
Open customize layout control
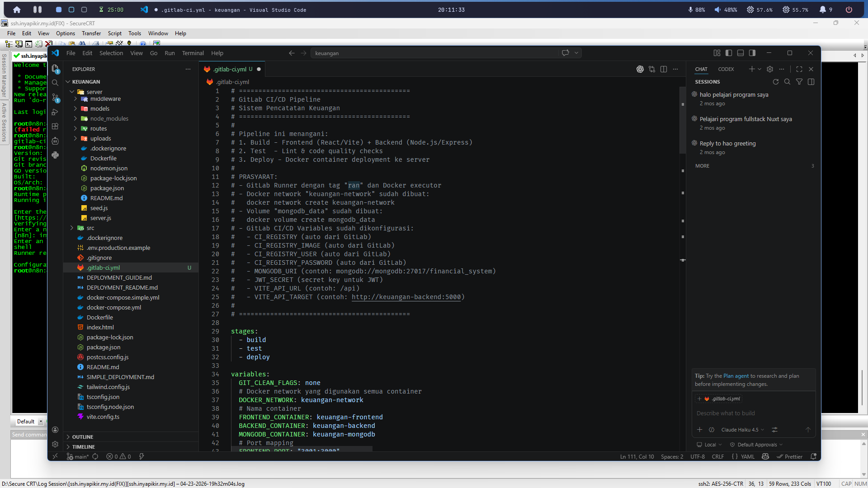(717, 53)
